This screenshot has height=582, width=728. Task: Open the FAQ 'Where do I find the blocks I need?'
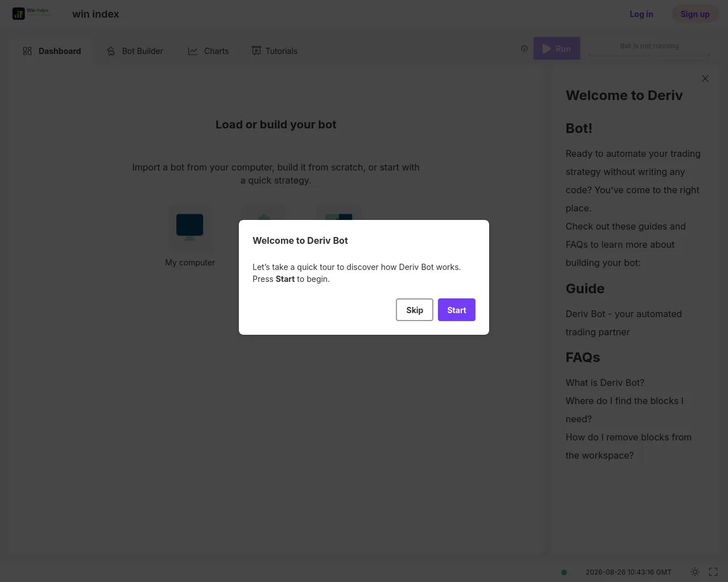(624, 410)
